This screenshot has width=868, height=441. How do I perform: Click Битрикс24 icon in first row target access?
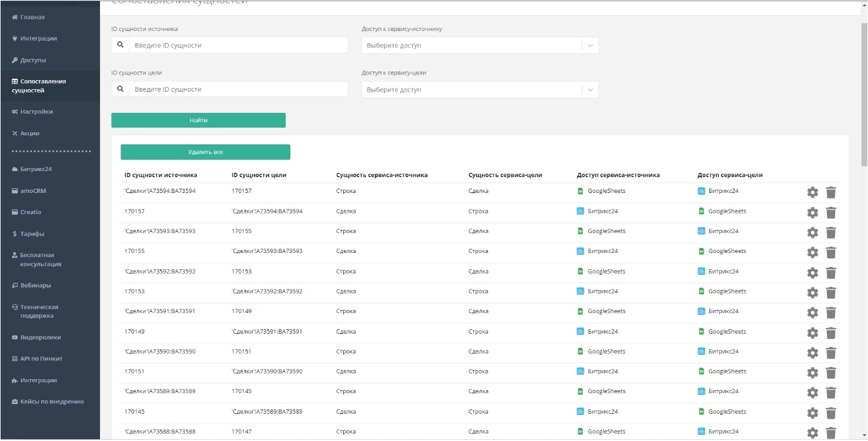click(701, 191)
